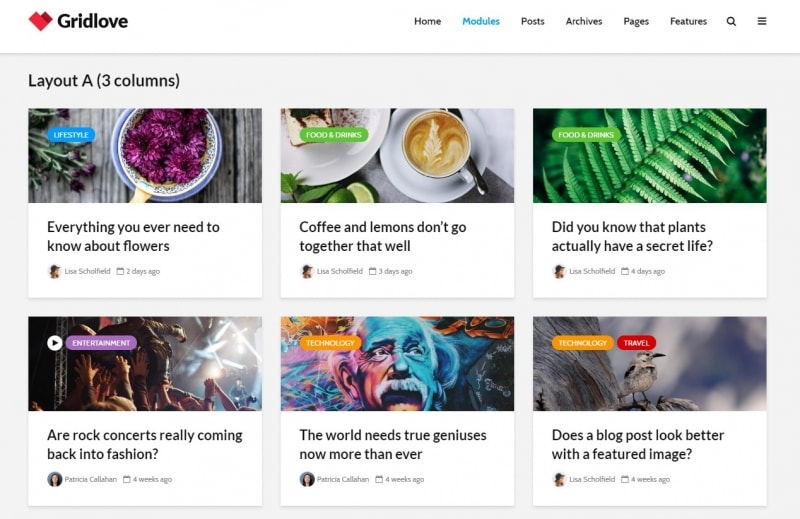Click author avatar on coffee and lemons post

307,271
